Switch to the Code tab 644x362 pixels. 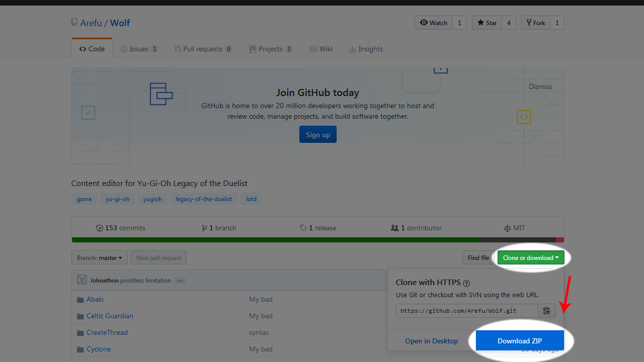point(92,49)
